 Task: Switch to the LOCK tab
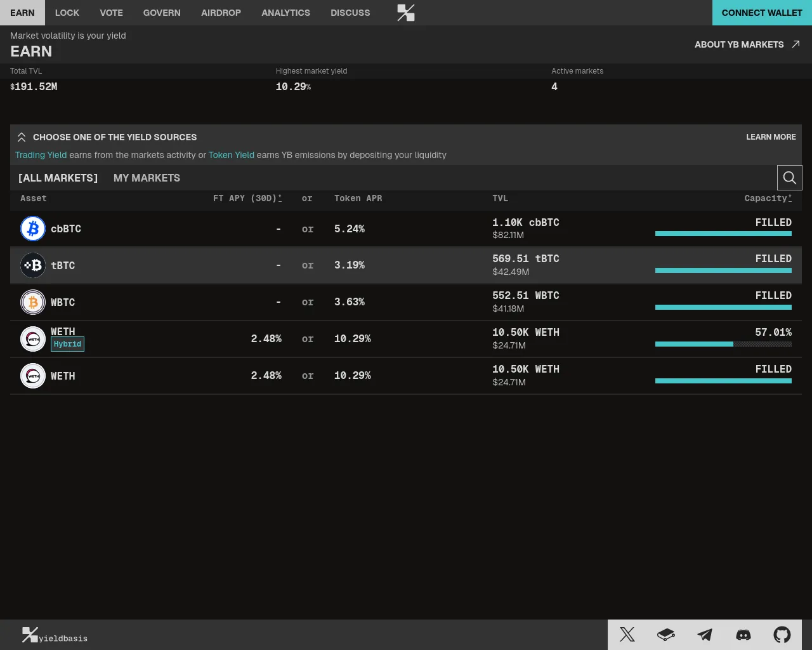pyautogui.click(x=67, y=13)
